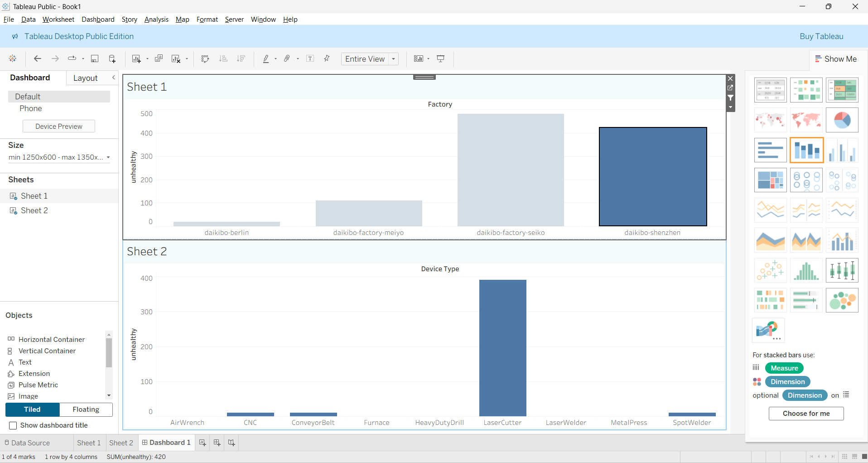This screenshot has height=463, width=868.
Task: Select Sheet 2 in the Sheets list
Action: pyautogui.click(x=34, y=210)
